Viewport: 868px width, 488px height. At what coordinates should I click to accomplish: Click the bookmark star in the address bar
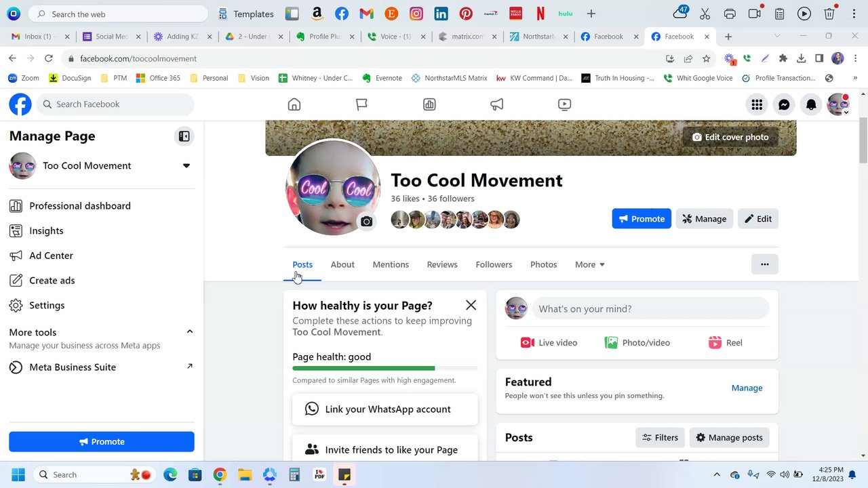pos(707,58)
